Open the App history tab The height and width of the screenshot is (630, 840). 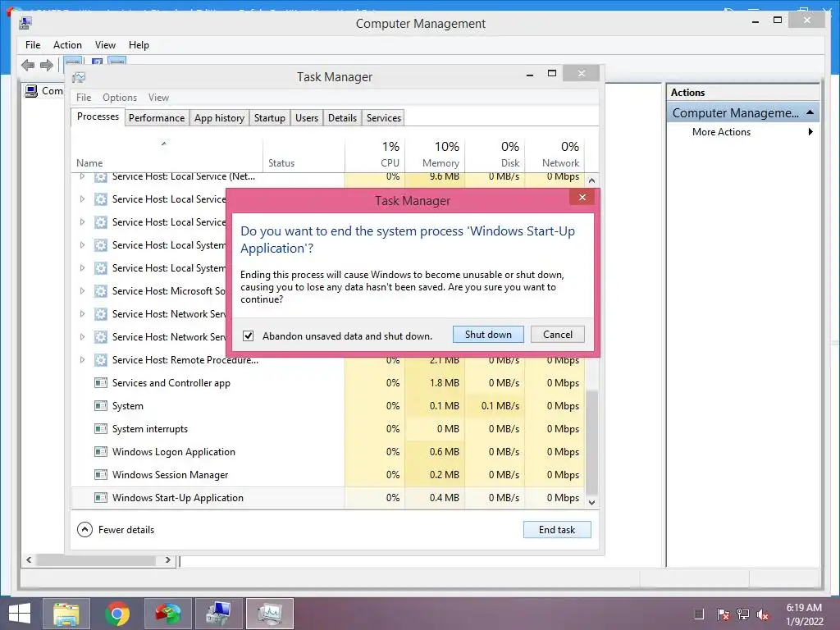[x=219, y=118]
